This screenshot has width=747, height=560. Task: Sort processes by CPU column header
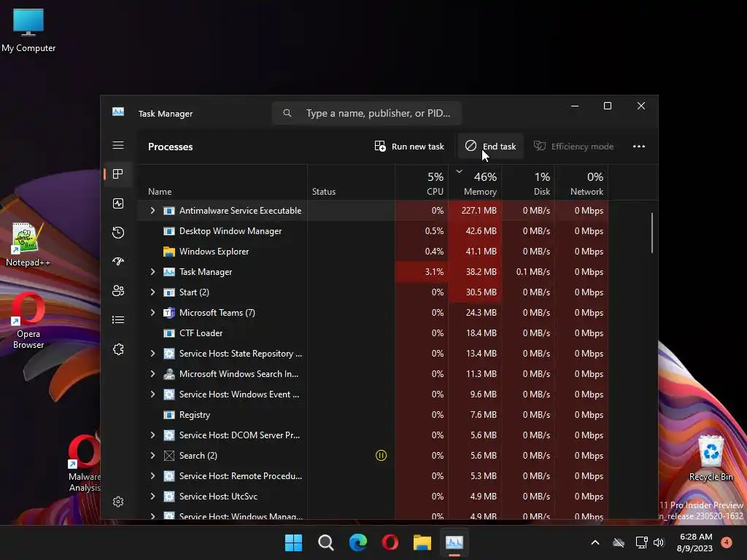coord(422,183)
